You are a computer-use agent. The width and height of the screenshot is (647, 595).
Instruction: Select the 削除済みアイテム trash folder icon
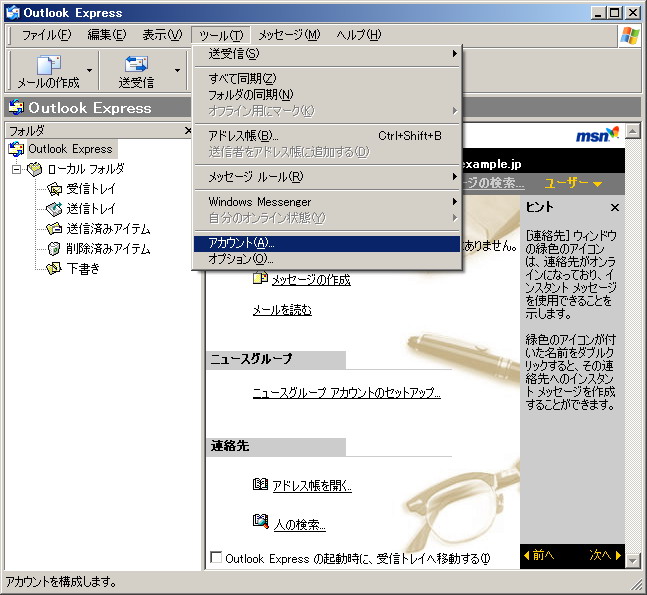[x=54, y=248]
